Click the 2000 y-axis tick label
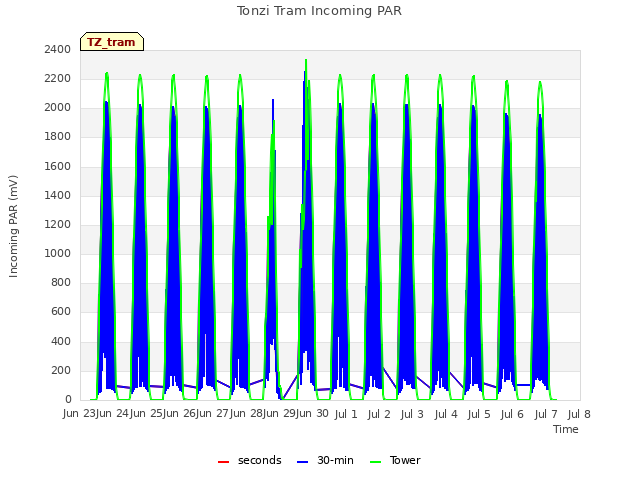The width and height of the screenshot is (640, 480). pyautogui.click(x=58, y=108)
